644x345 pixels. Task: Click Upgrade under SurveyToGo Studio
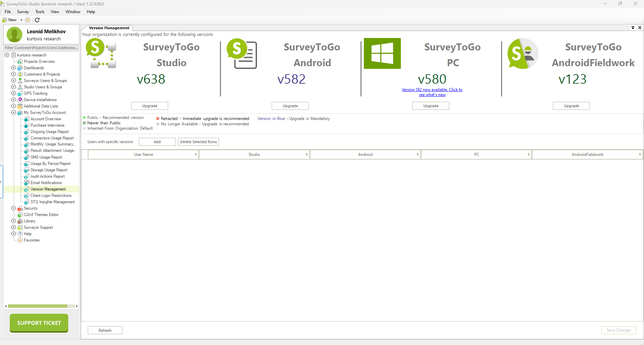click(150, 106)
